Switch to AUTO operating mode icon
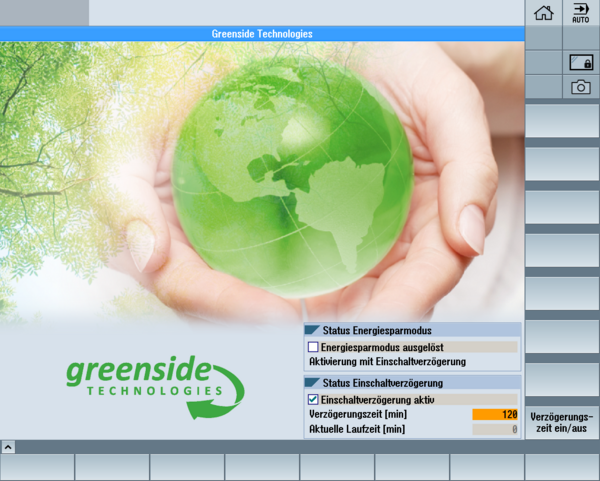600x481 pixels. tap(581, 13)
